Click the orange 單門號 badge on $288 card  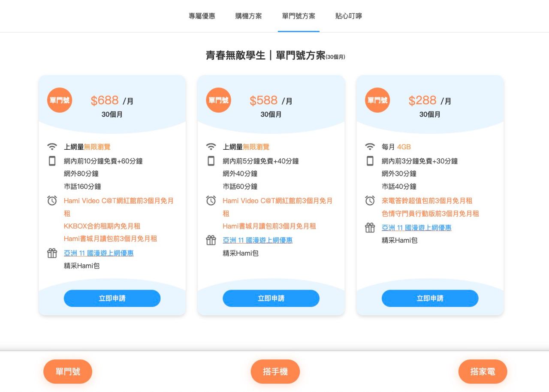(x=377, y=100)
